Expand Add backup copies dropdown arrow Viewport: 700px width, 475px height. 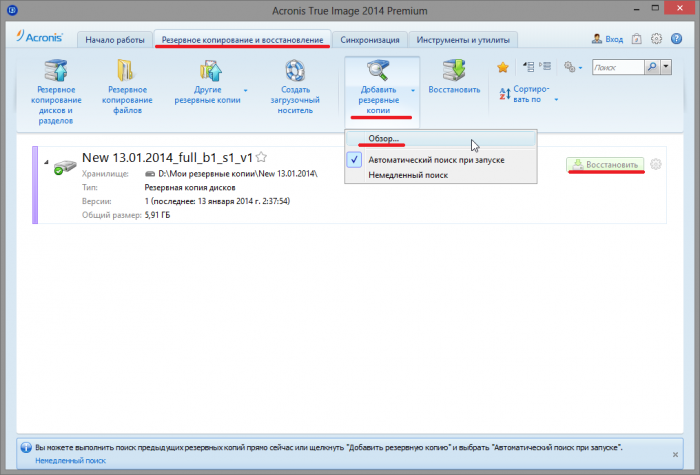[413, 91]
